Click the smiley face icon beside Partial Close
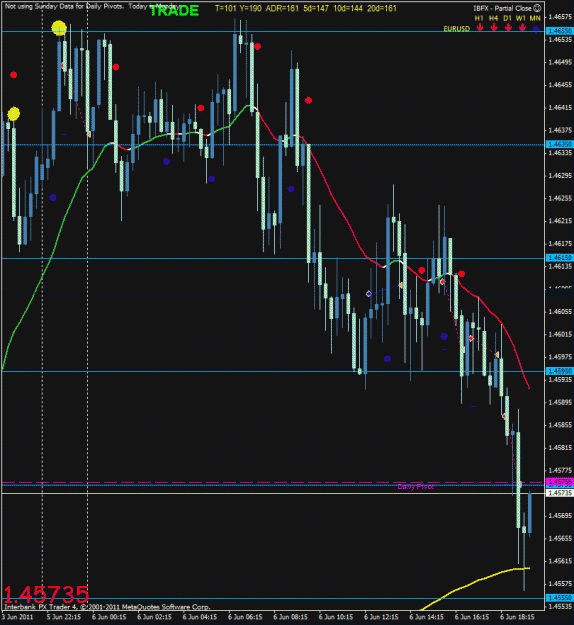The width and height of the screenshot is (574, 625). click(x=537, y=8)
